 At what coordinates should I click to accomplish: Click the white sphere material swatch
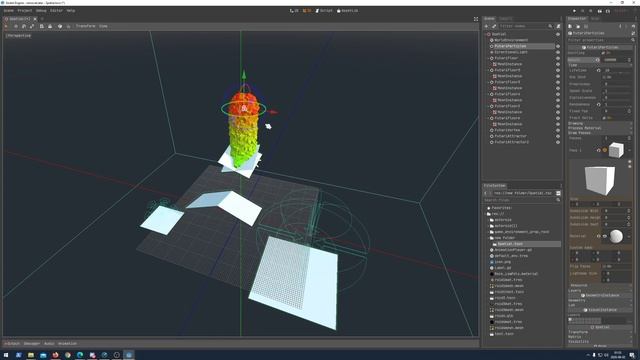pyautogui.click(x=616, y=236)
